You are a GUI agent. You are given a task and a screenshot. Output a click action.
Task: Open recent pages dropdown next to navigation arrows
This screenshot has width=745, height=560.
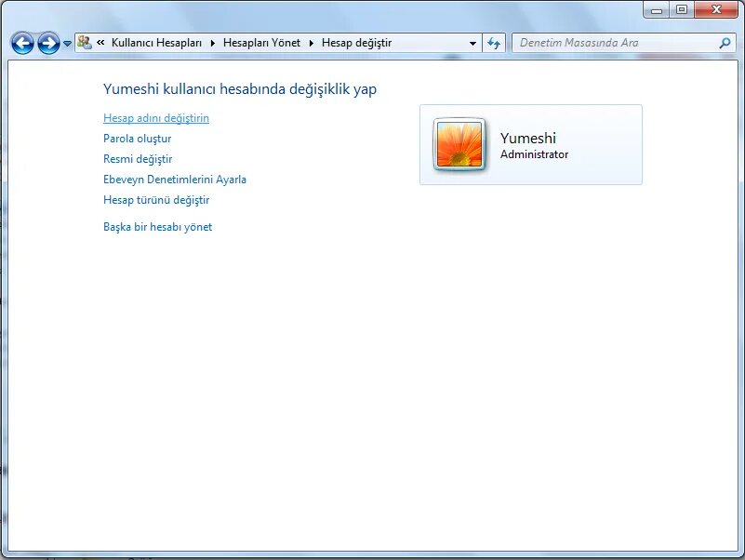(67, 44)
